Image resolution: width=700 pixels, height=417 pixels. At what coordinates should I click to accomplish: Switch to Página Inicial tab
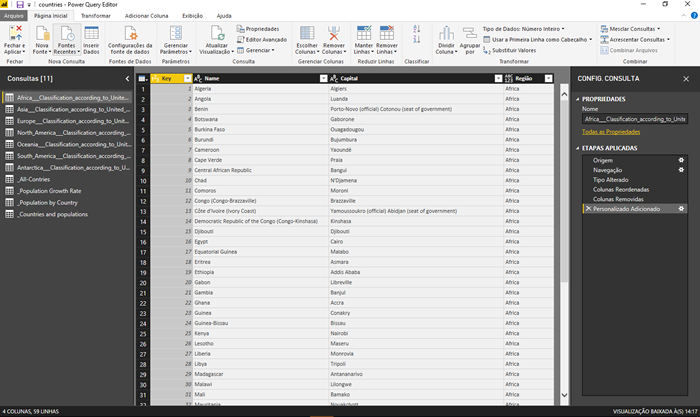[50, 16]
